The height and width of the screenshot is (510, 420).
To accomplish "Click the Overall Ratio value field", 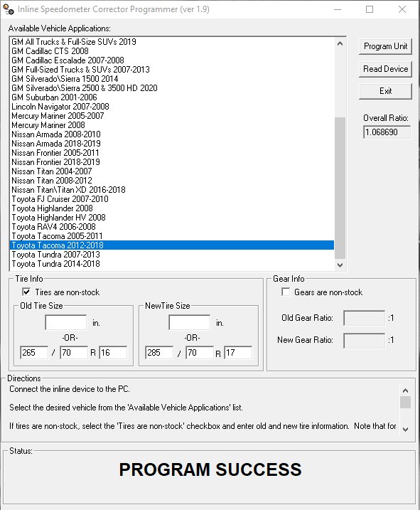I will [387, 132].
